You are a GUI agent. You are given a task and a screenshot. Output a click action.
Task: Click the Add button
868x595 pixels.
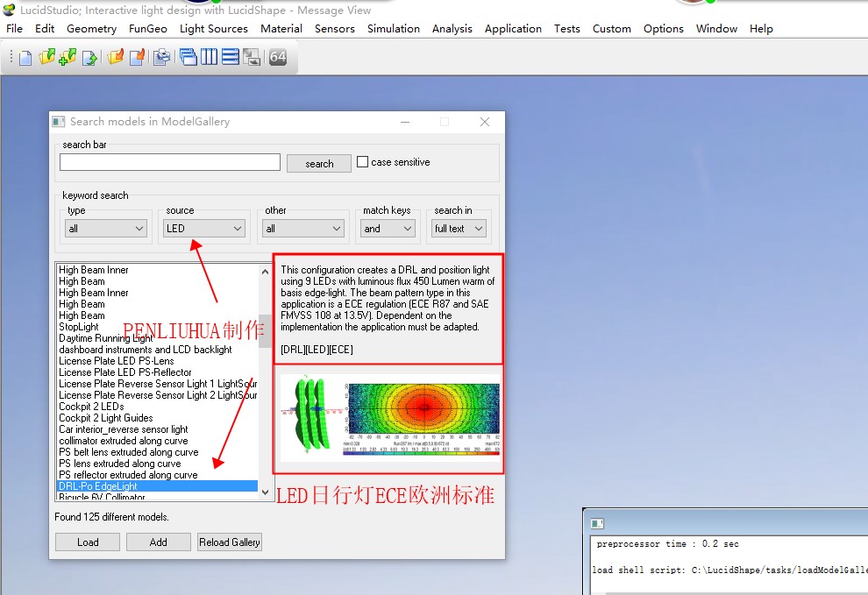pyautogui.click(x=159, y=542)
